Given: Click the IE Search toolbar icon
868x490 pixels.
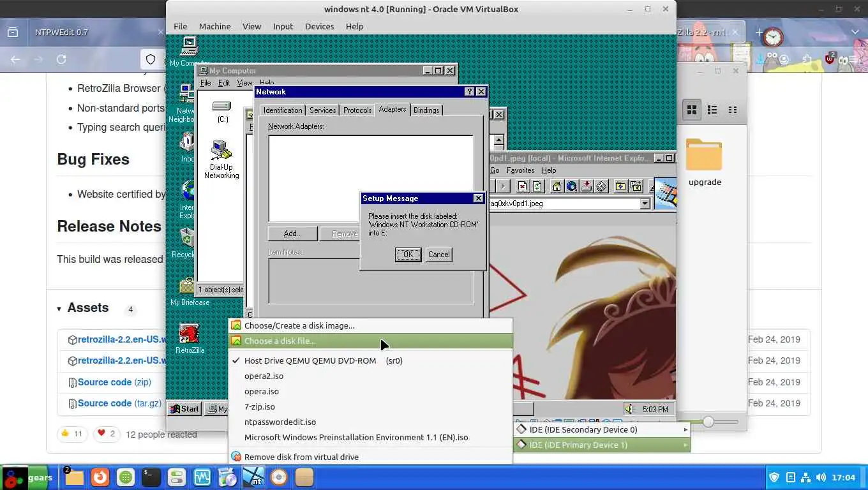Looking at the screenshot, I should 572,186.
